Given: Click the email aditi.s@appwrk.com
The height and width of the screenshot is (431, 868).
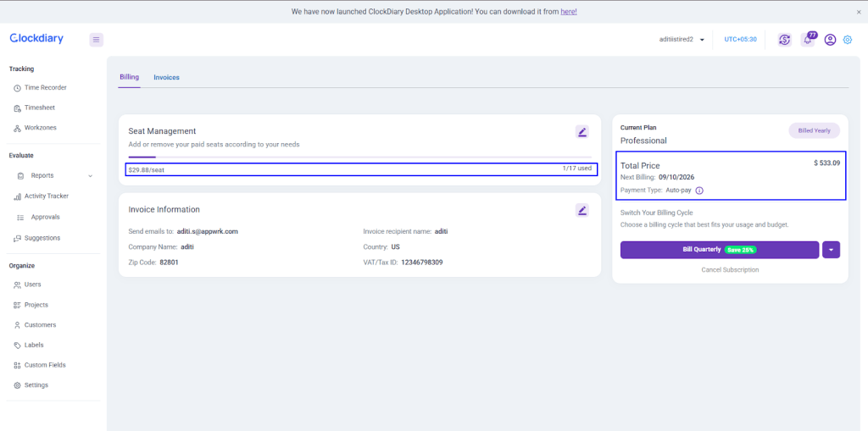Looking at the screenshot, I should pyautogui.click(x=208, y=231).
